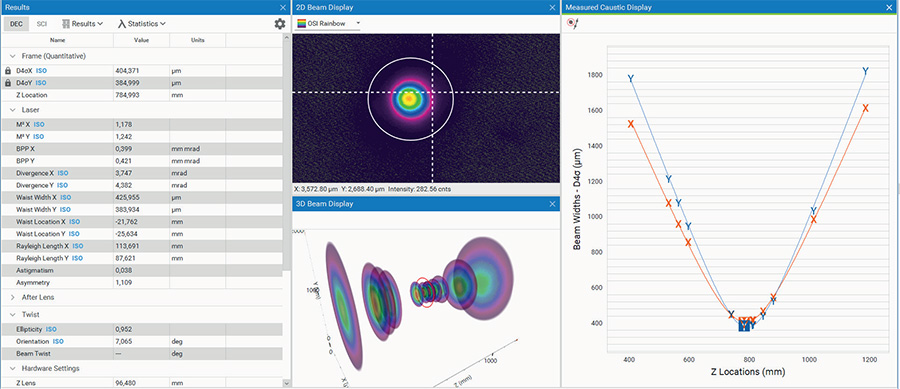Click the value 87,621 for Rayleigh Length Y
The height and width of the screenshot is (389, 900).
[126, 258]
